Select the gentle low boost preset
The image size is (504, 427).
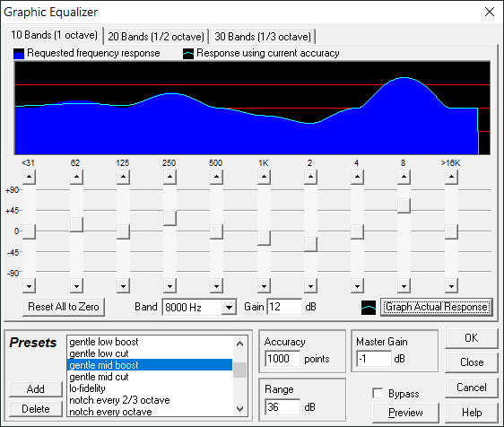point(150,342)
